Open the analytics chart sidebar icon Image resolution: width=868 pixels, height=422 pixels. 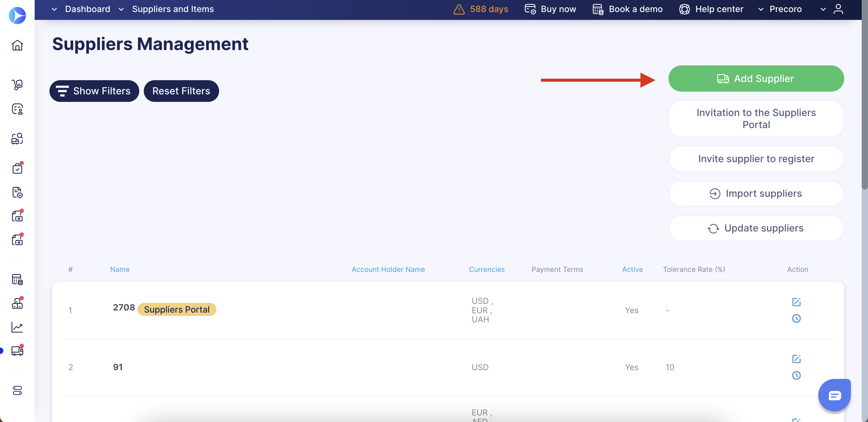click(17, 327)
